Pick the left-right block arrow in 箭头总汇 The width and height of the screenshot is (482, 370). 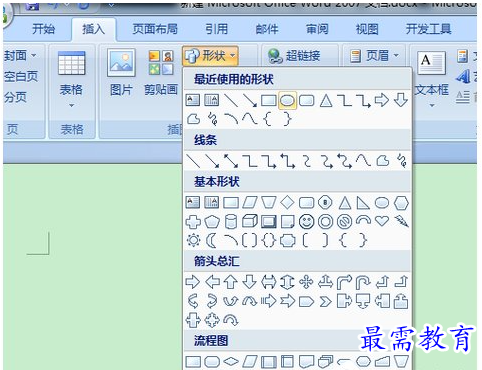coord(268,282)
